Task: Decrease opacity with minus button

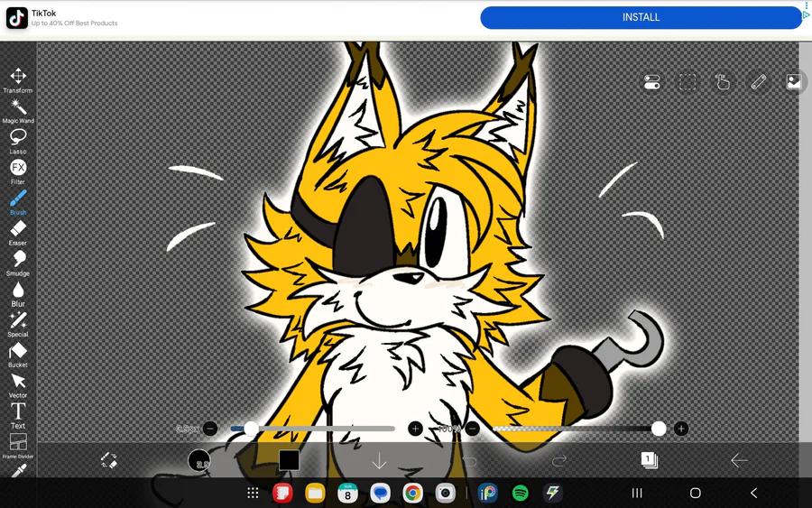Action: 472,429
